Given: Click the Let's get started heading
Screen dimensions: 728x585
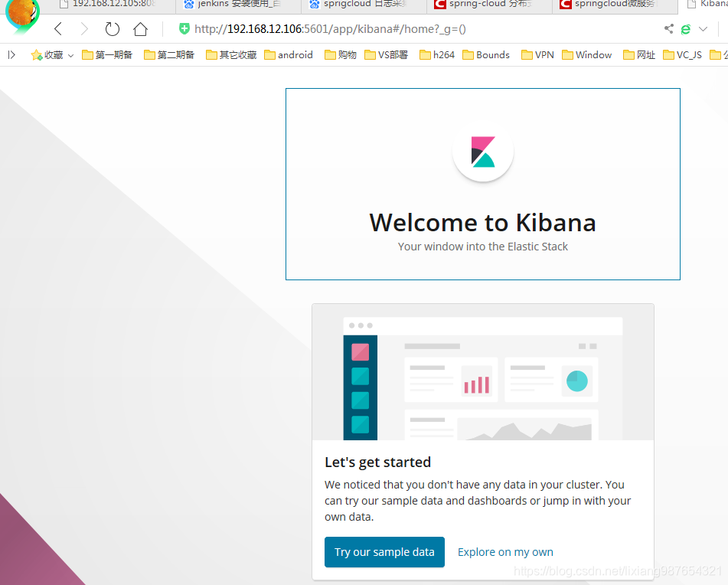Looking at the screenshot, I should coord(378,462).
